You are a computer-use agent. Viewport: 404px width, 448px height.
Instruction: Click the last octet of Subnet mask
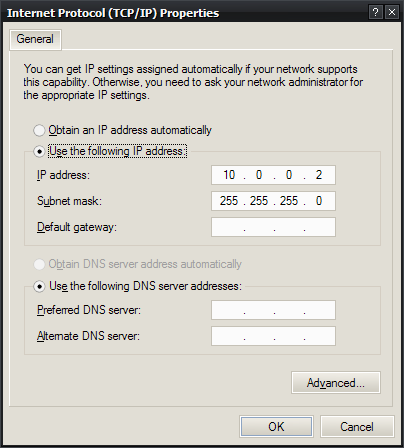click(x=319, y=201)
